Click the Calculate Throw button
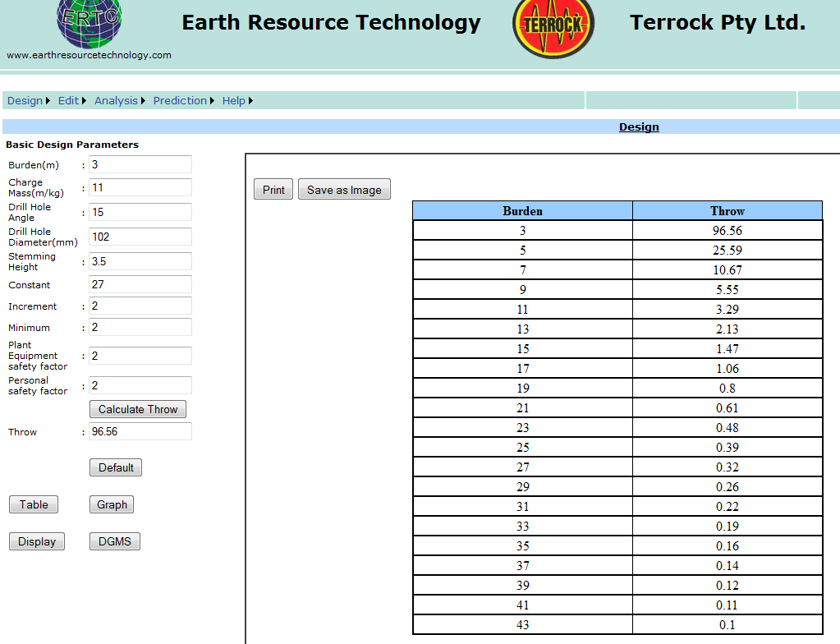This screenshot has height=644, width=840. click(138, 409)
